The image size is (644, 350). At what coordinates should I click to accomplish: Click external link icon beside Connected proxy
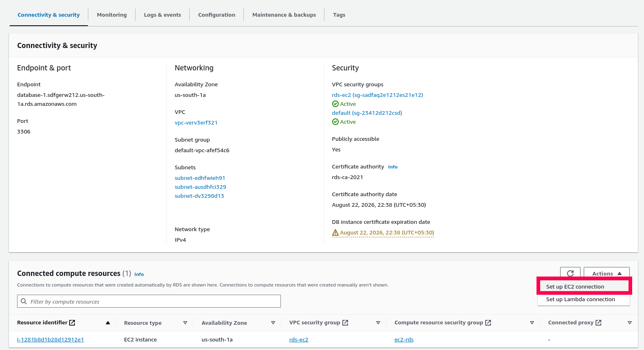598,323
